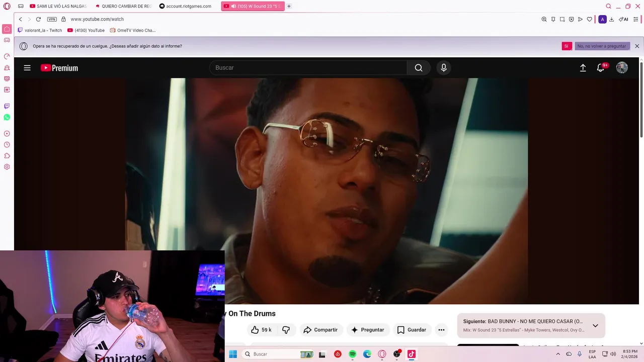Open the Windows Start button

233,354
